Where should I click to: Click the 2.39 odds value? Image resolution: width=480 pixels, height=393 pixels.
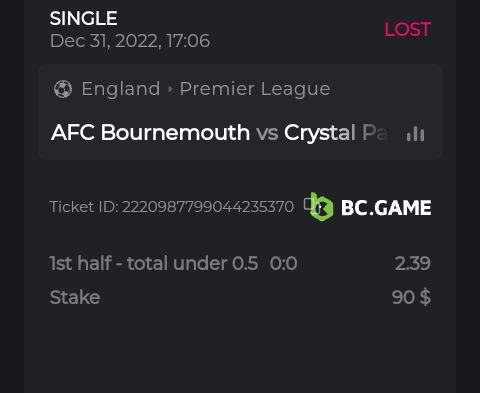413,263
